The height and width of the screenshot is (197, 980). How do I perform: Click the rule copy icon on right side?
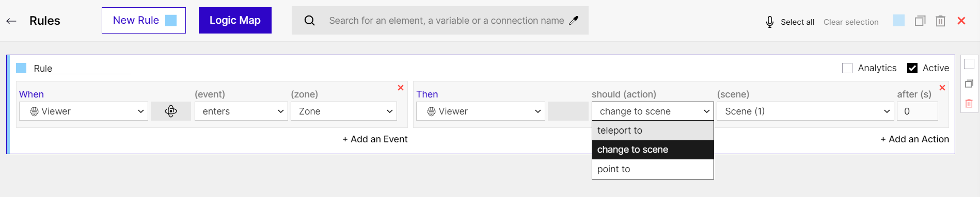(x=969, y=84)
